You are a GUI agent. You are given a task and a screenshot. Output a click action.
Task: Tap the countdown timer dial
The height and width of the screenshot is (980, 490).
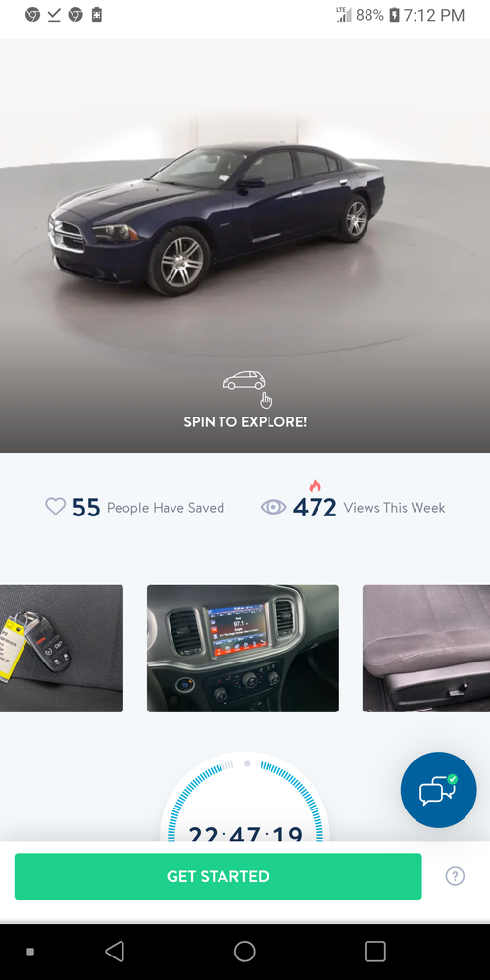[x=245, y=800]
